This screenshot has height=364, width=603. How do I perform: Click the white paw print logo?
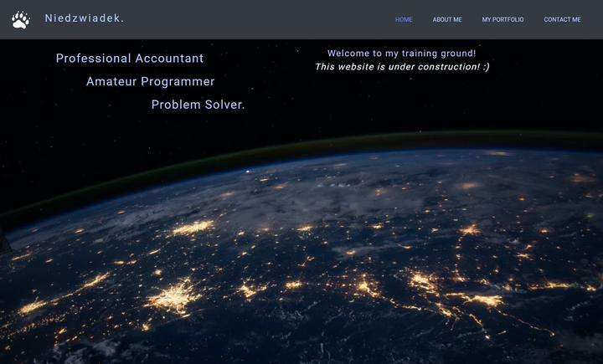coord(21,19)
